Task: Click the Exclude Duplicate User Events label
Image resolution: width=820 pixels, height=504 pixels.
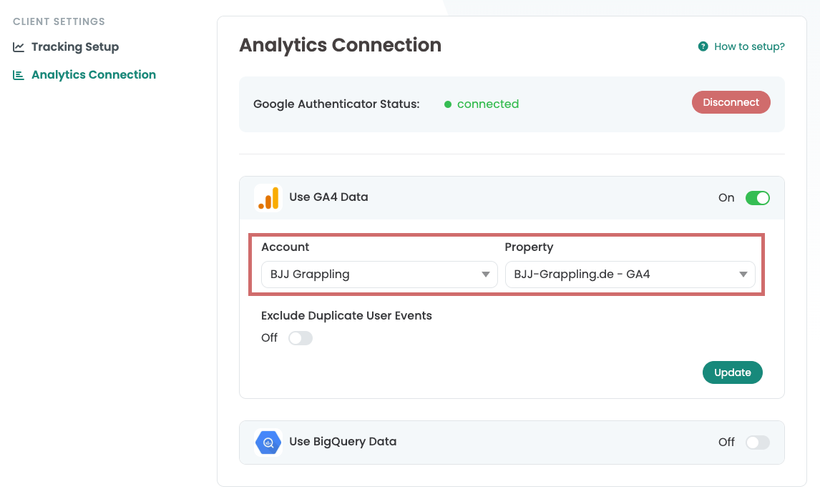Action: (346, 316)
